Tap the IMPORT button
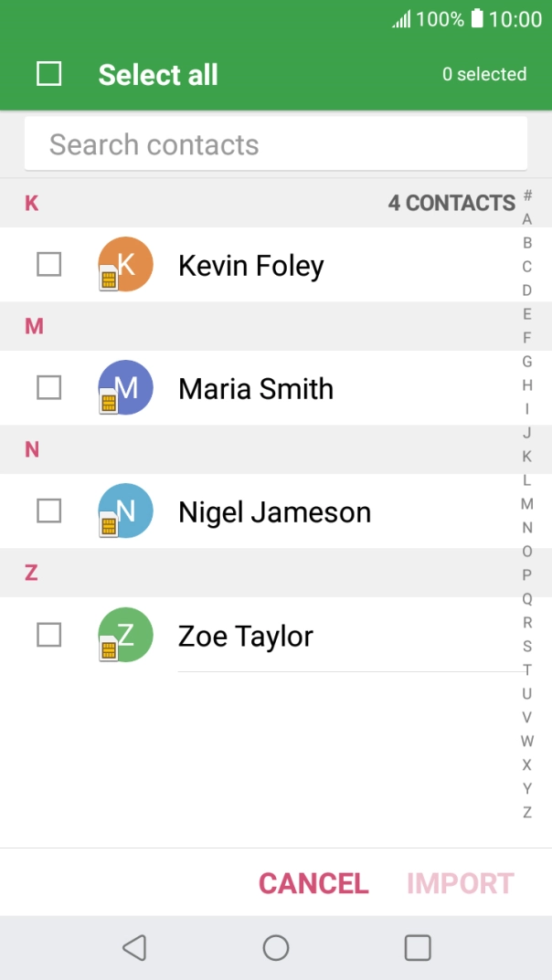Viewport: 552px width, 980px height. coord(461,883)
